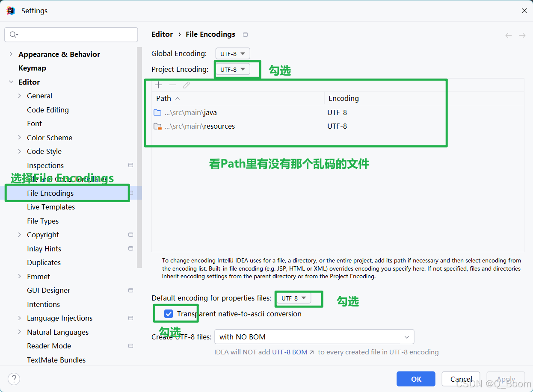Open TextMate Bundles settings
This screenshot has height=392, width=533.
pyautogui.click(x=56, y=360)
